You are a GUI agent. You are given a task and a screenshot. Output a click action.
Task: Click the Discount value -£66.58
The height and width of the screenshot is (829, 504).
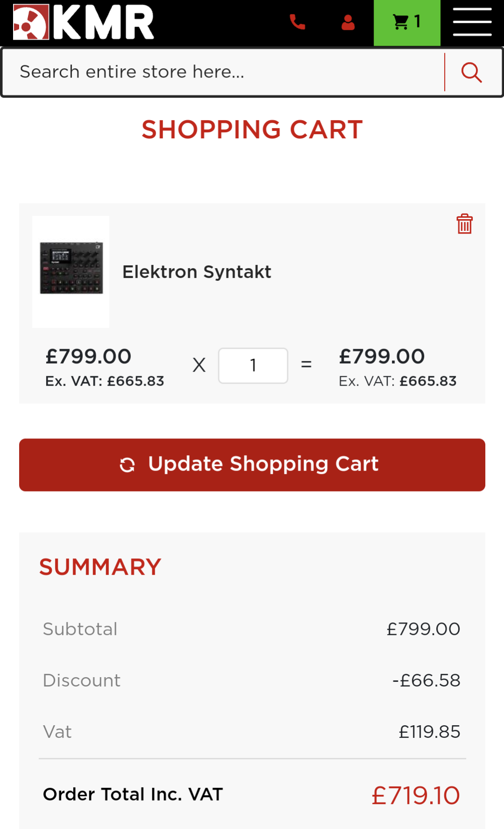(x=426, y=680)
